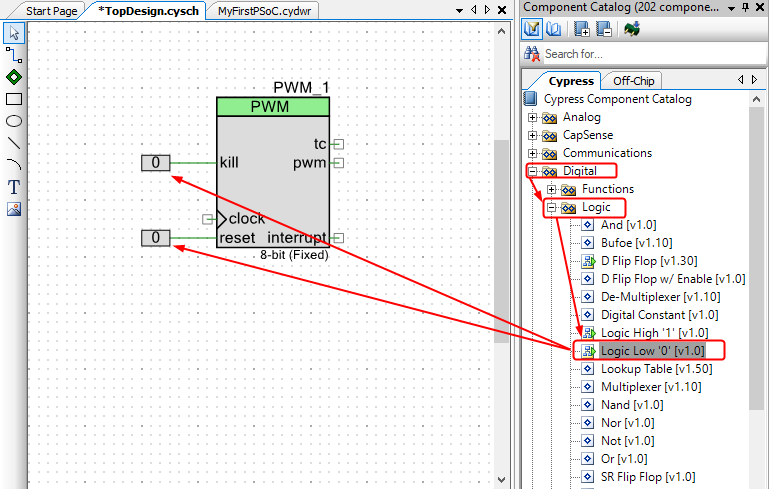Select Logic Low '0' component
This screenshot has width=769, height=489.
pos(652,351)
